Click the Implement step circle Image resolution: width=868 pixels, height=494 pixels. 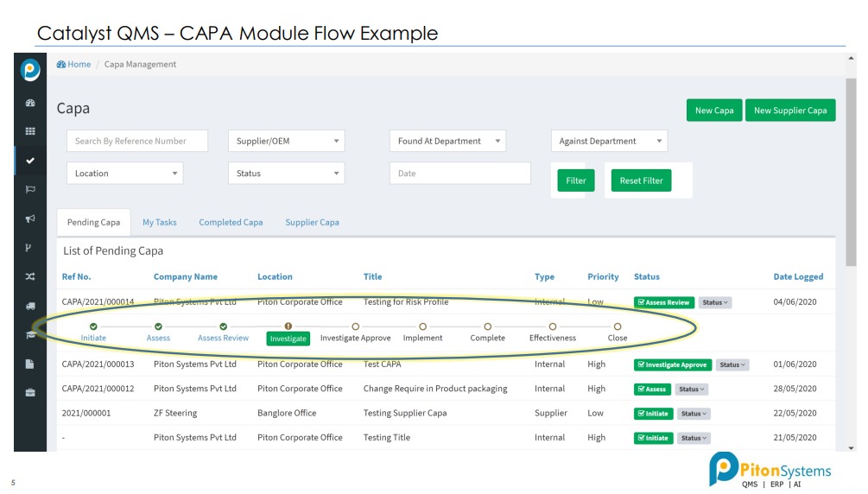click(422, 326)
